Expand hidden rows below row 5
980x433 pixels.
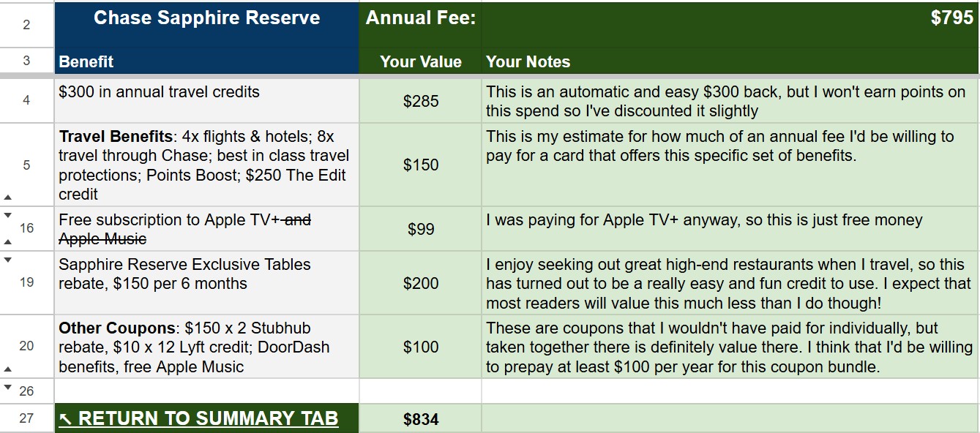[8, 197]
